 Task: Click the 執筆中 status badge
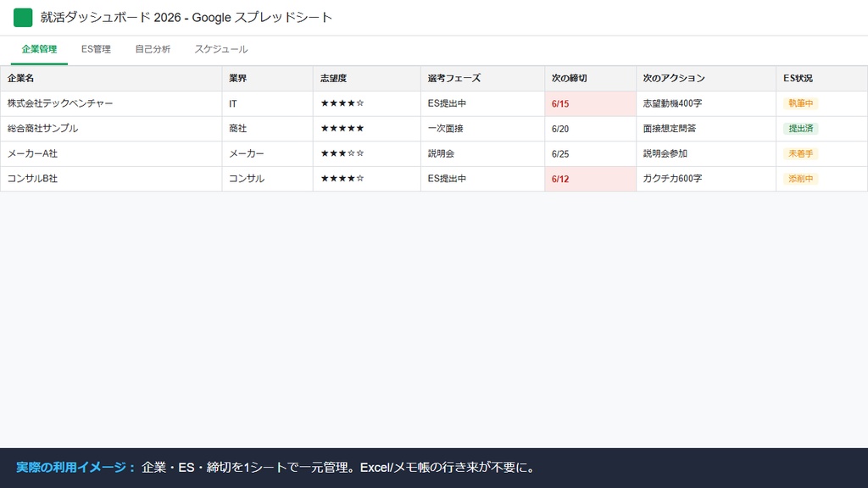tap(800, 103)
